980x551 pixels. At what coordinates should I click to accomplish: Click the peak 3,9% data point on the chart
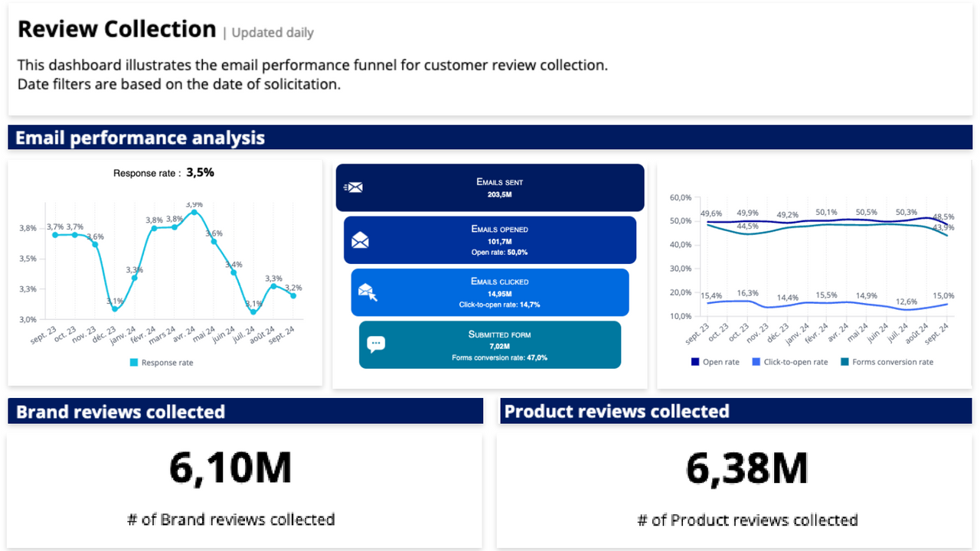tap(192, 214)
